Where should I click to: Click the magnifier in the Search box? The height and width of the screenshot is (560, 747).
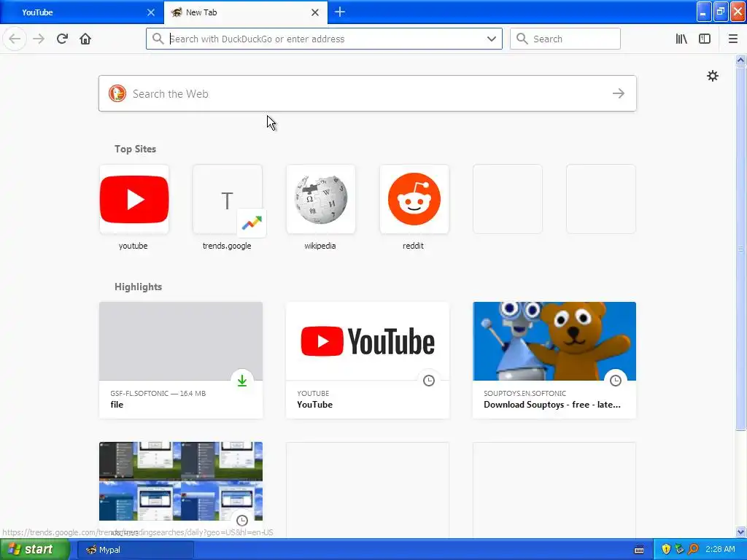pyautogui.click(x=522, y=39)
